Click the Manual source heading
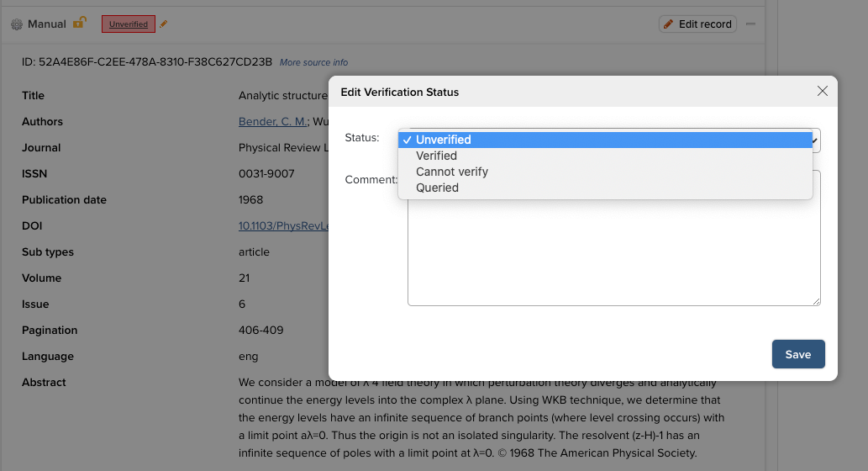868x471 pixels. click(x=46, y=24)
